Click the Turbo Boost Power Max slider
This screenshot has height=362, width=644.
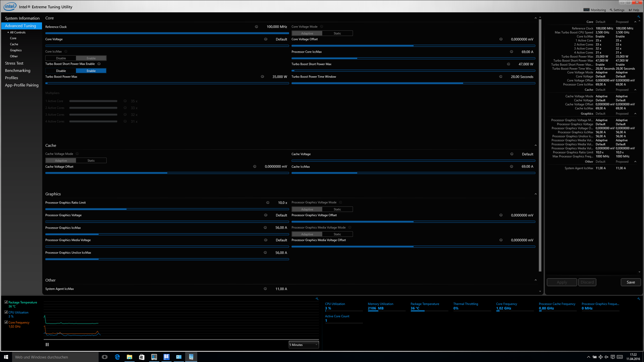pos(167,83)
